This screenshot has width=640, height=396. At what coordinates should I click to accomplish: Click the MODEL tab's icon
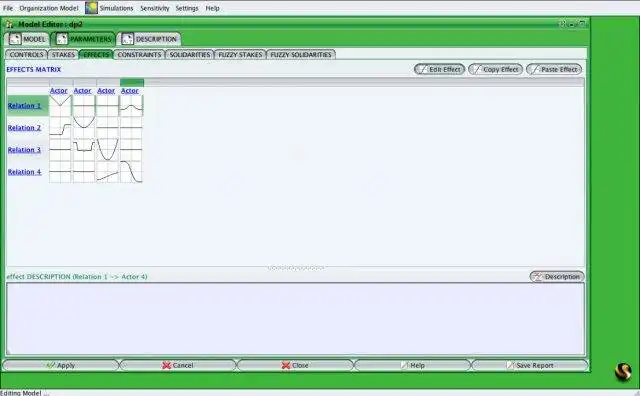(x=15, y=39)
